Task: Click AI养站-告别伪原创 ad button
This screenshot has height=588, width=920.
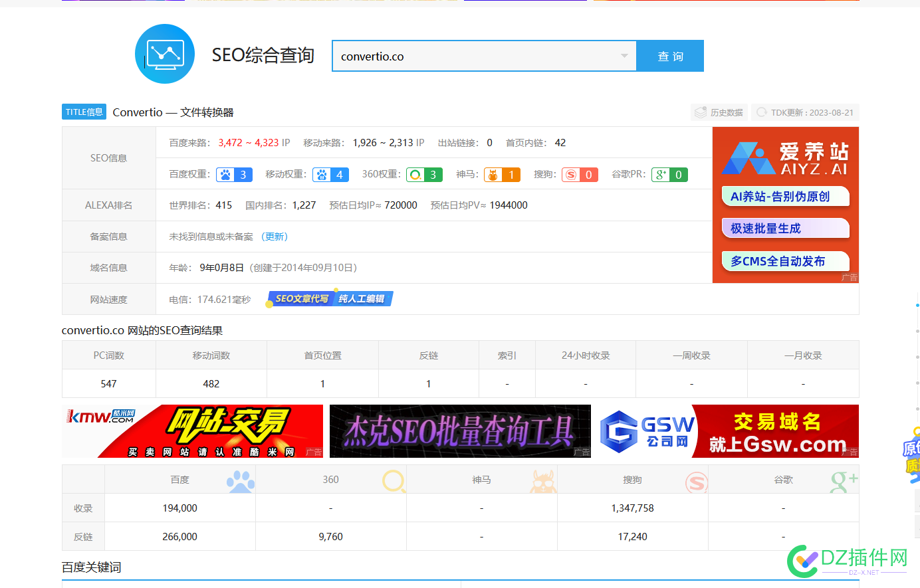Action: point(785,196)
